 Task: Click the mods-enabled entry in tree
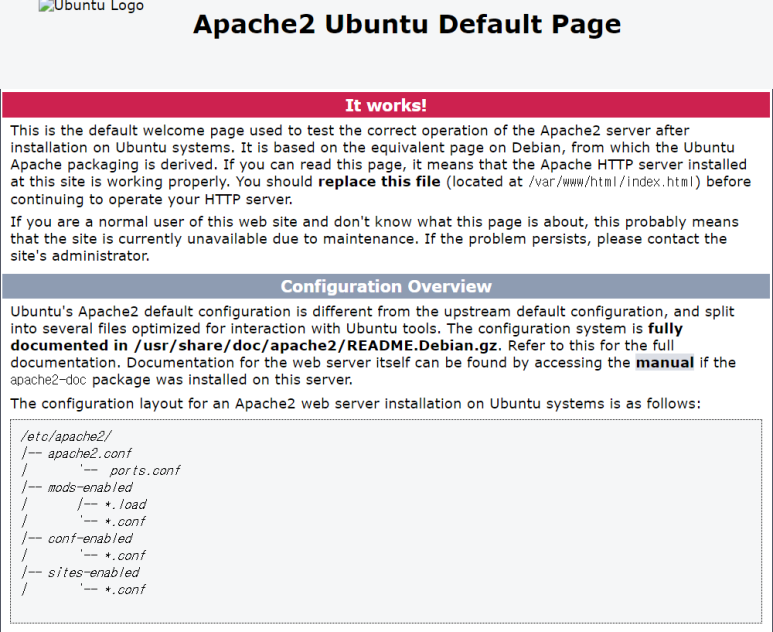pos(90,488)
